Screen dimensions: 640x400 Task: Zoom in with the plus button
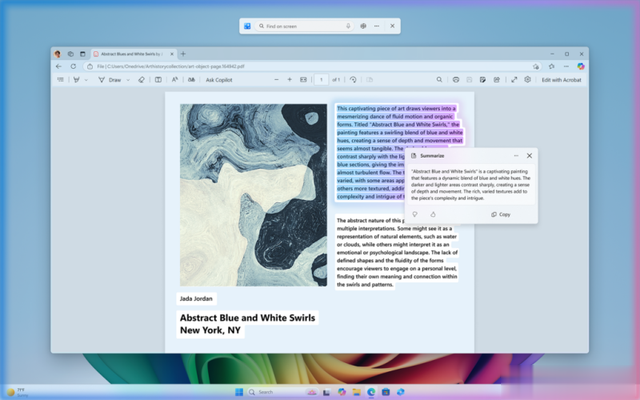(x=290, y=79)
